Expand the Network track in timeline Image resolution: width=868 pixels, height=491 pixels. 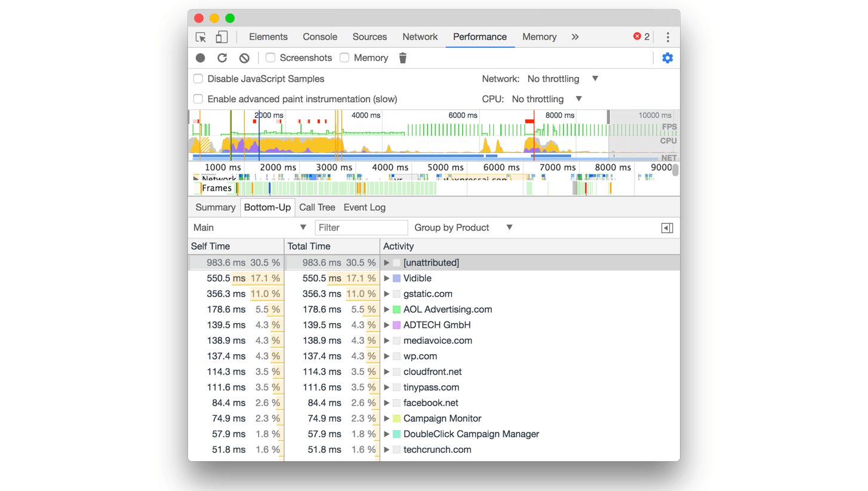[x=196, y=178]
